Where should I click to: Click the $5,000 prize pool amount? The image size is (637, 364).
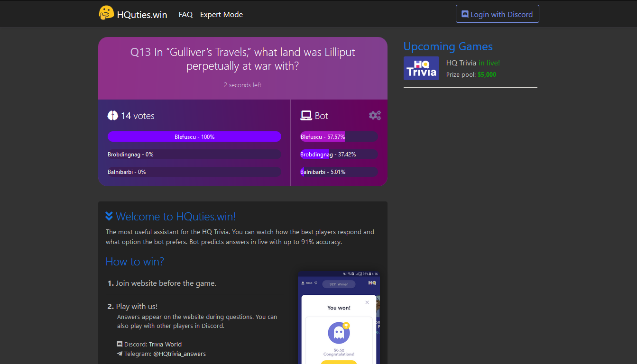[487, 74]
